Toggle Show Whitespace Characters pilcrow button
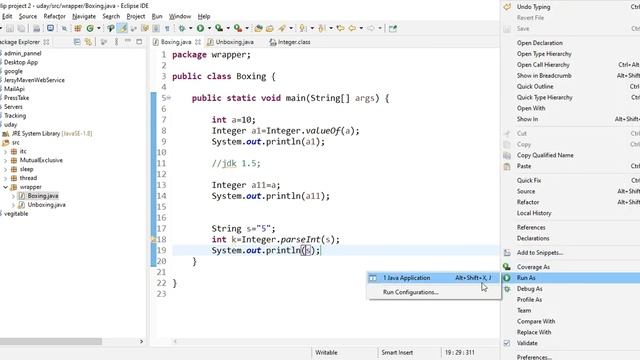This screenshot has width=640, height=360. [x=167, y=28]
